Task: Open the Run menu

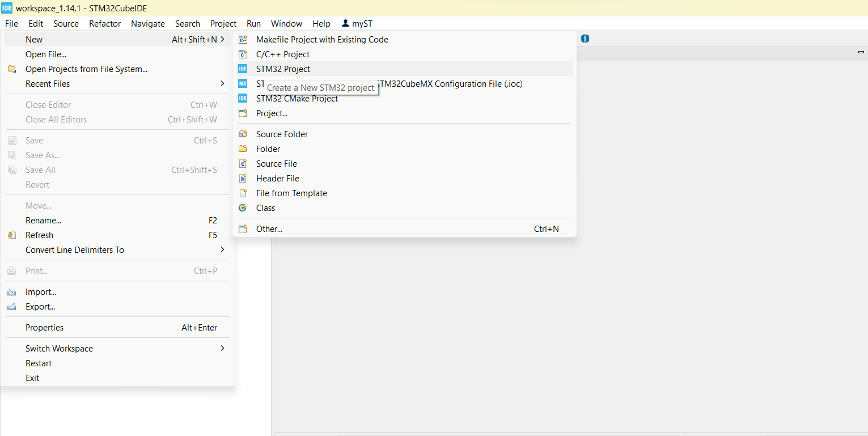Action: [x=253, y=24]
